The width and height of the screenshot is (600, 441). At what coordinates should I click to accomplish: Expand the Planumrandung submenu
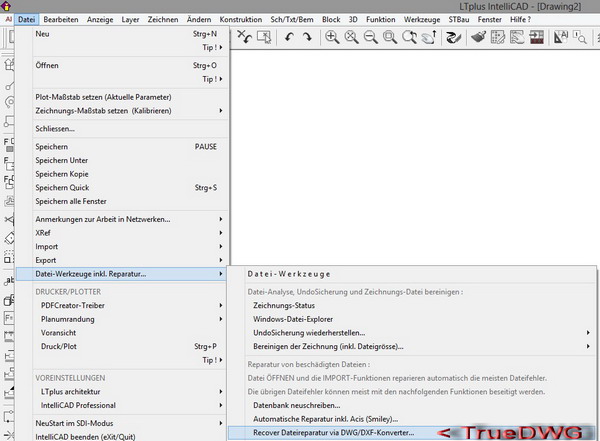click(221, 319)
